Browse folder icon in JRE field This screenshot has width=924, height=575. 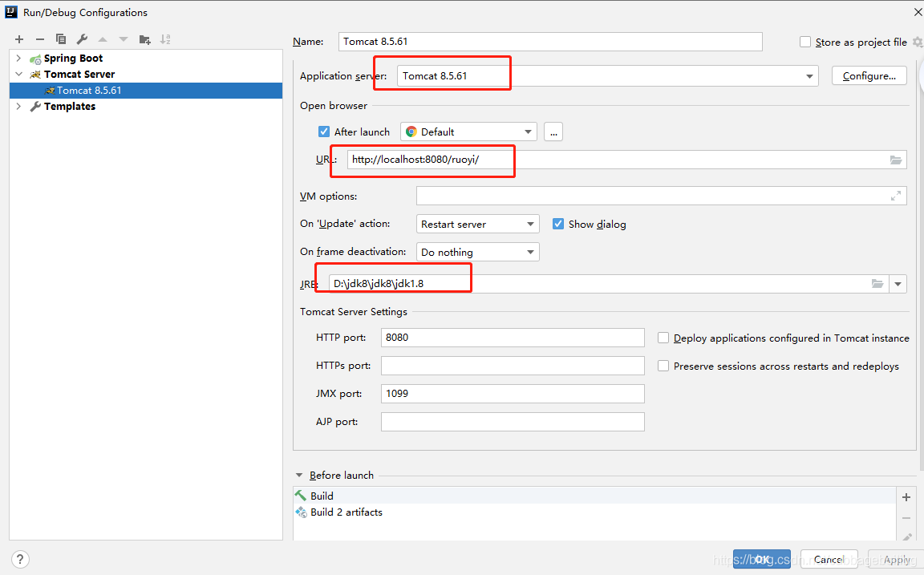[x=877, y=284]
